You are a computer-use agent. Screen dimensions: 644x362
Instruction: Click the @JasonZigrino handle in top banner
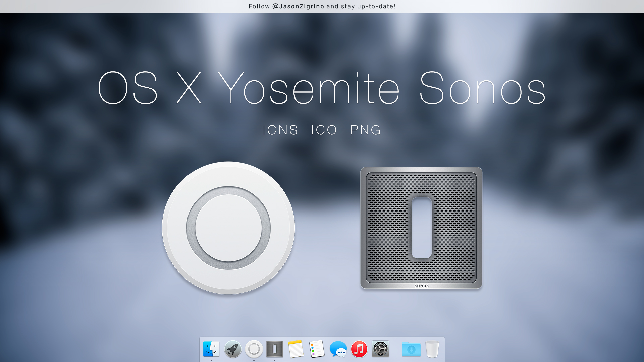(x=298, y=6)
